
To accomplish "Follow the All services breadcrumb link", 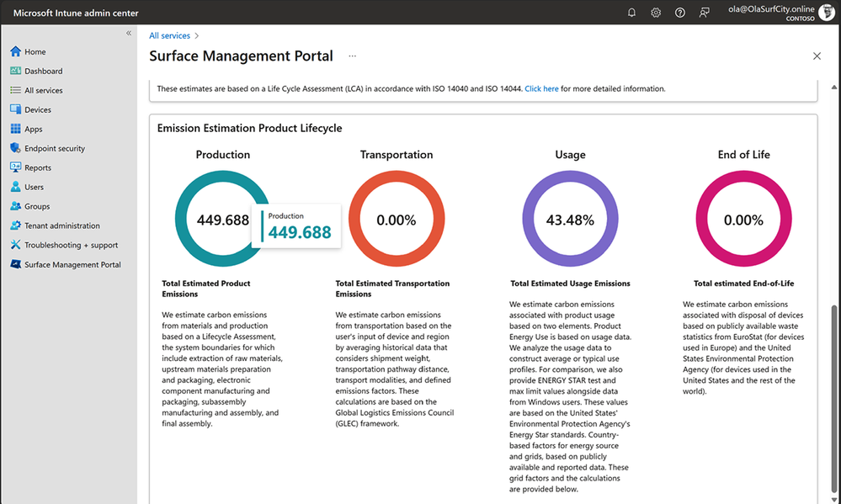I will pyautogui.click(x=169, y=36).
